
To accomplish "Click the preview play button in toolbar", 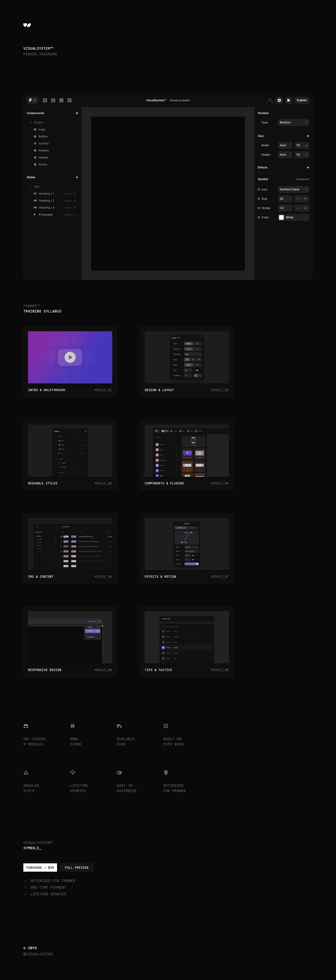I will 289,101.
